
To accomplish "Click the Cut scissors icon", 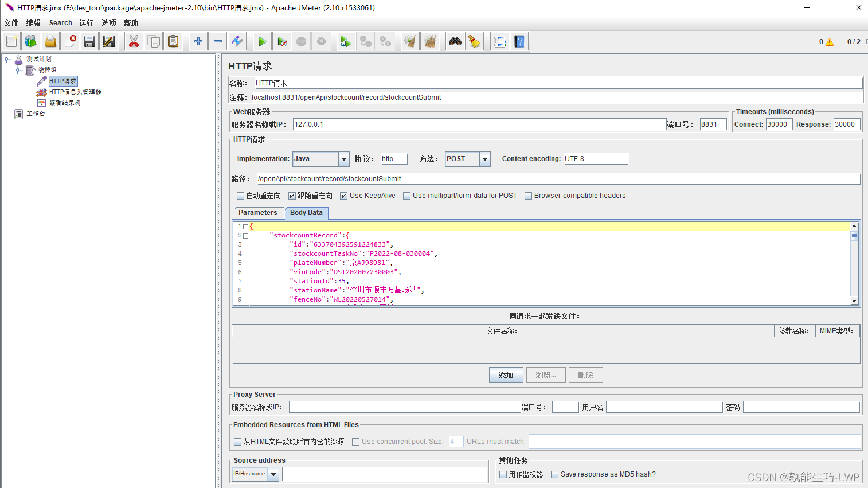I will [x=134, y=41].
